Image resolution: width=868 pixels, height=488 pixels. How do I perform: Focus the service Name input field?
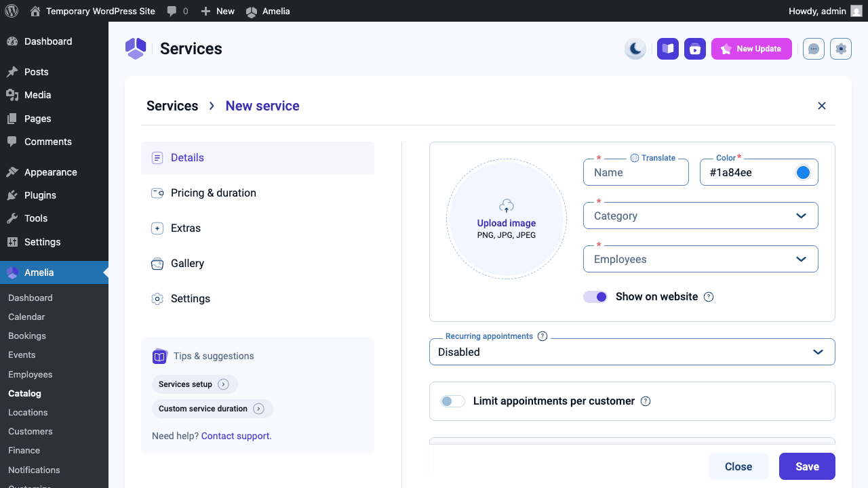click(x=636, y=172)
